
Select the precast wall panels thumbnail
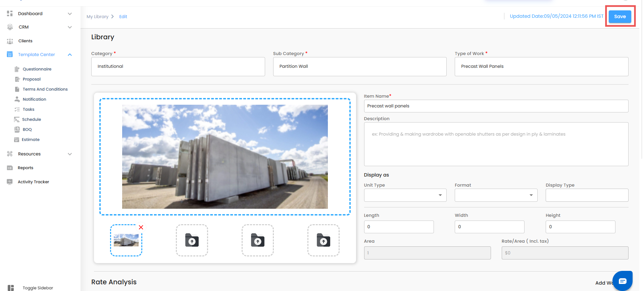click(x=126, y=240)
